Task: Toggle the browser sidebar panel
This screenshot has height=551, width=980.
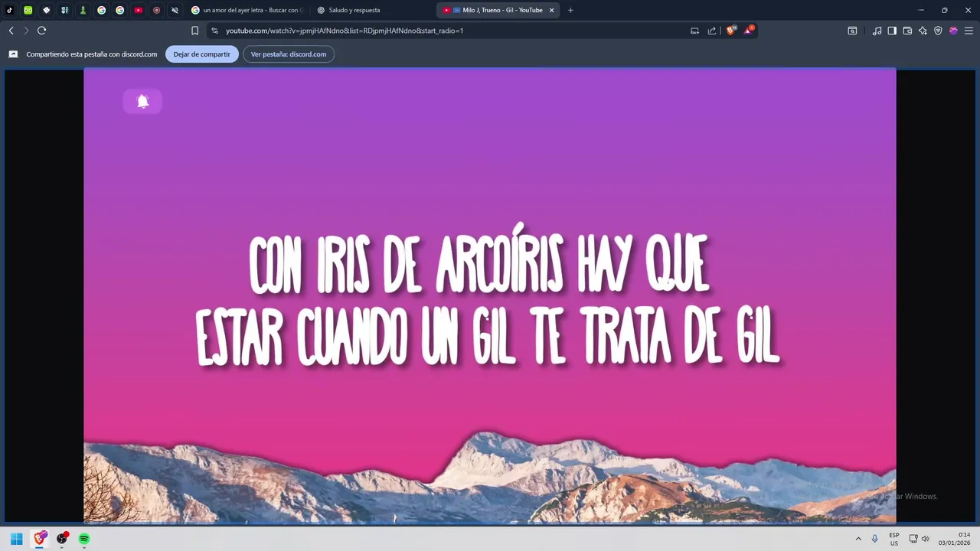Action: [892, 31]
